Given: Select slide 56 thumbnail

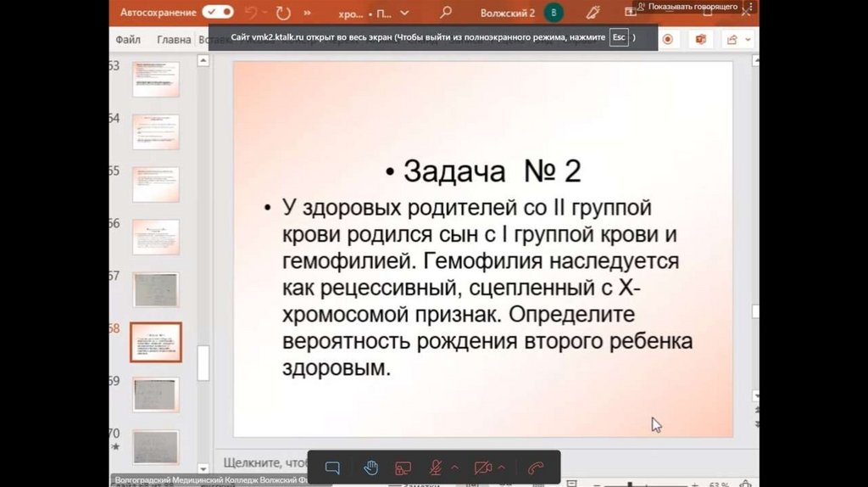Looking at the screenshot, I should [x=155, y=238].
